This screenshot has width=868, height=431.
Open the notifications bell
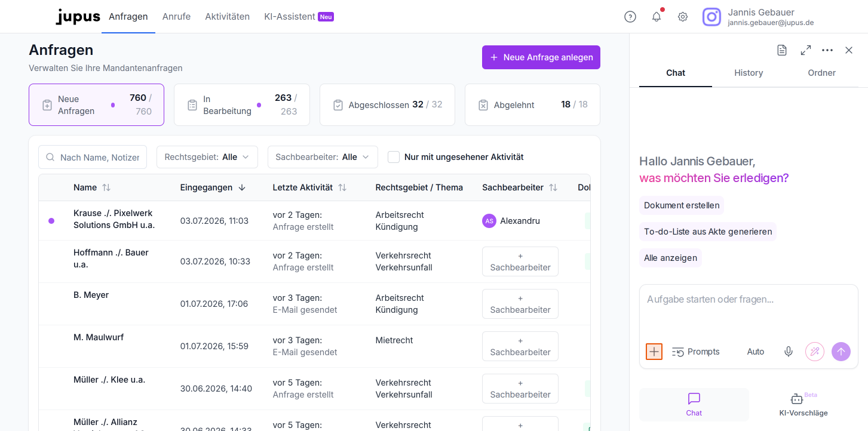(x=657, y=17)
